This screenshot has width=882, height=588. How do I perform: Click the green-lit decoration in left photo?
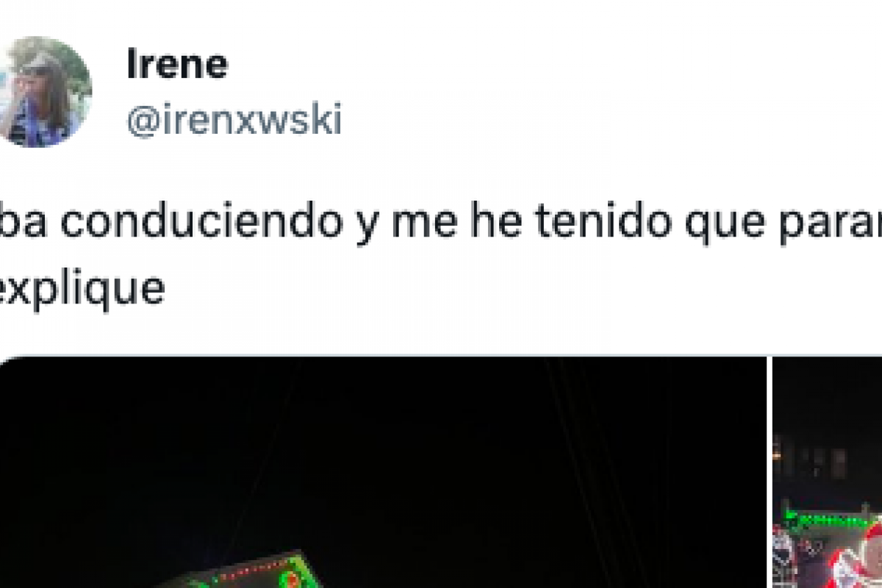(254, 570)
